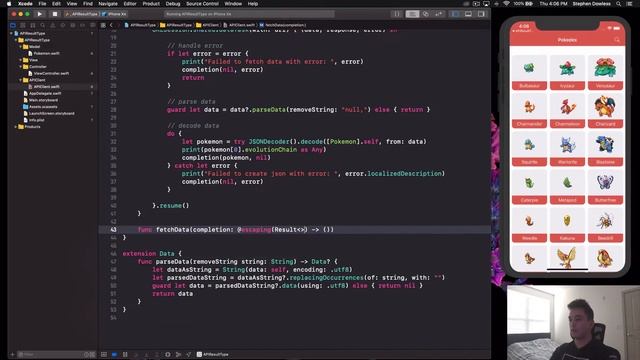Open the APIResultType scheme selector

(82, 14)
